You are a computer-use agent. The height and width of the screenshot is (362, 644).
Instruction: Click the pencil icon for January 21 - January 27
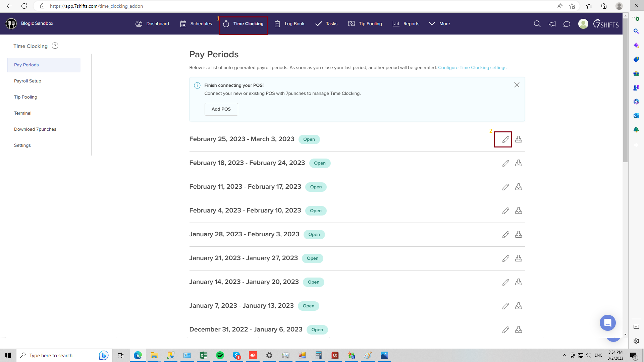[505, 258]
